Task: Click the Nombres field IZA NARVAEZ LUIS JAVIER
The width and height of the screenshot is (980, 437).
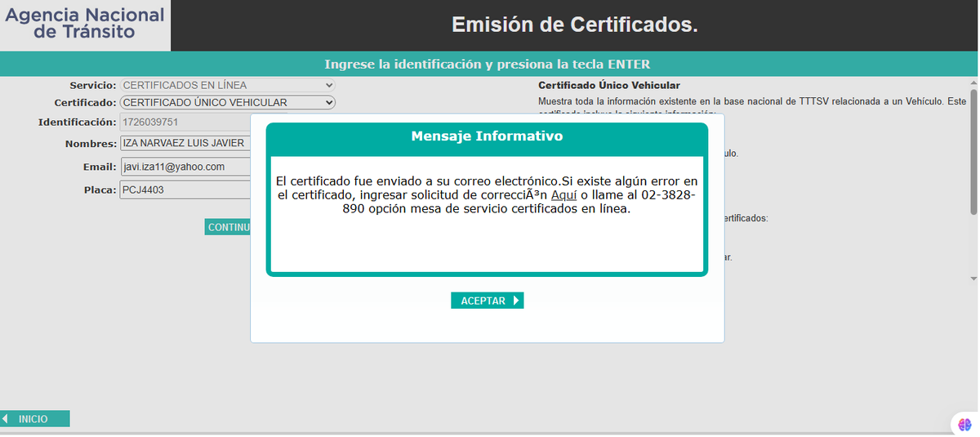Action: (185, 144)
